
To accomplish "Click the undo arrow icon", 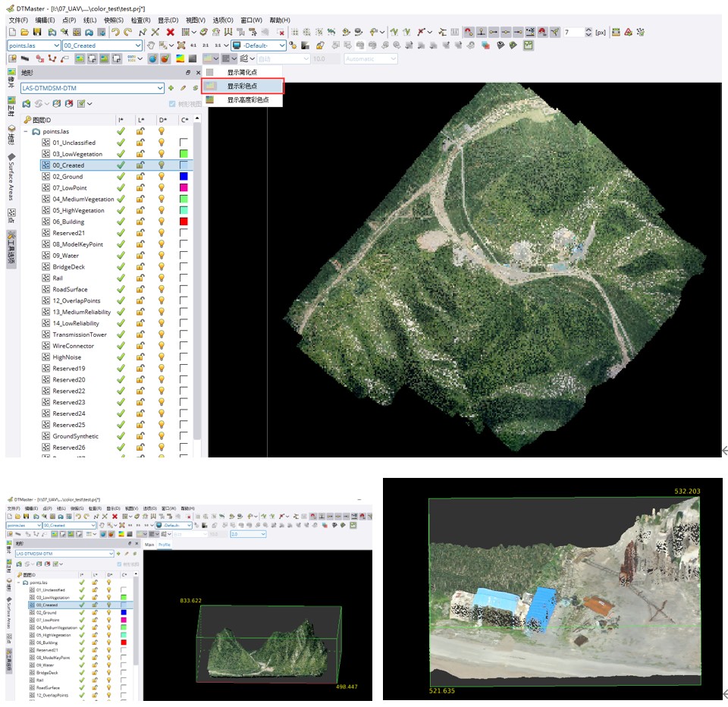I will click(x=115, y=32).
